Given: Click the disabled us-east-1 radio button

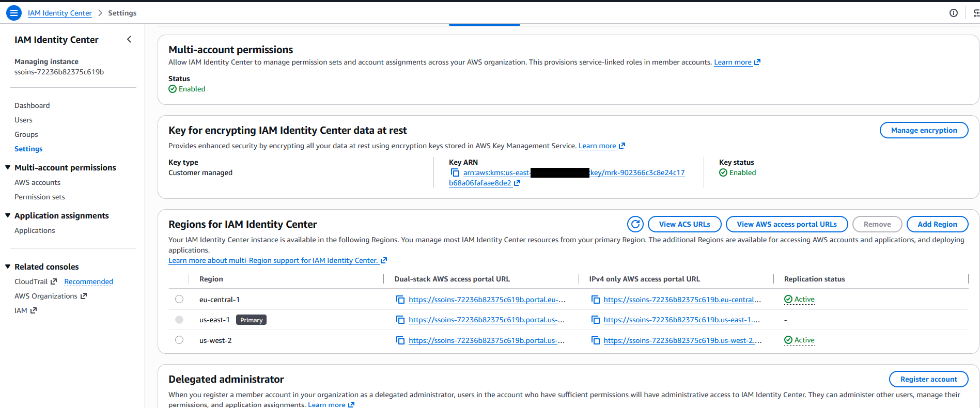Looking at the screenshot, I should 179,320.
